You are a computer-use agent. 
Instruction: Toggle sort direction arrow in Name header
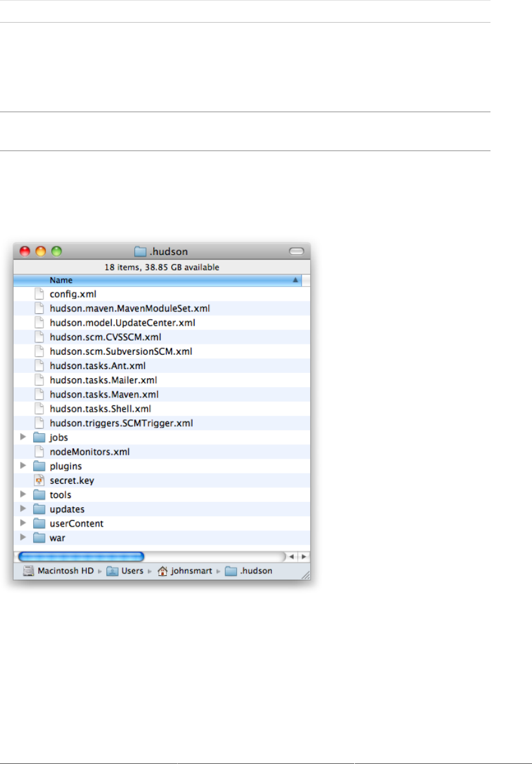[x=295, y=280]
